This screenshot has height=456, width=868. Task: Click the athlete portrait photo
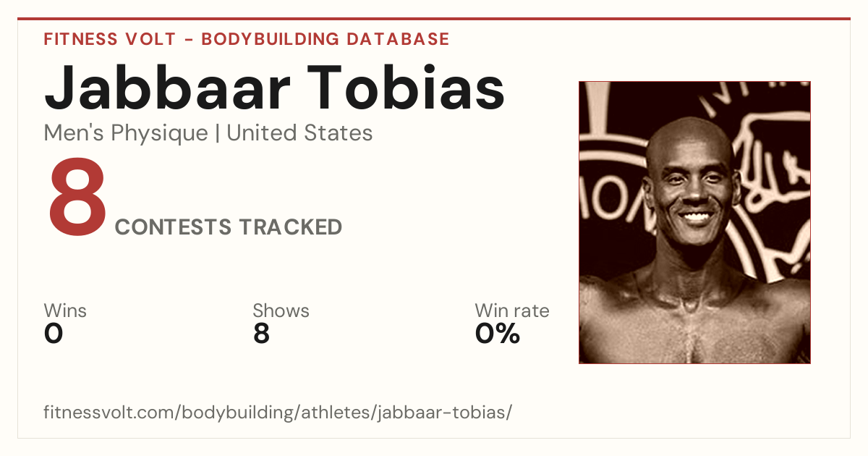[x=694, y=222]
